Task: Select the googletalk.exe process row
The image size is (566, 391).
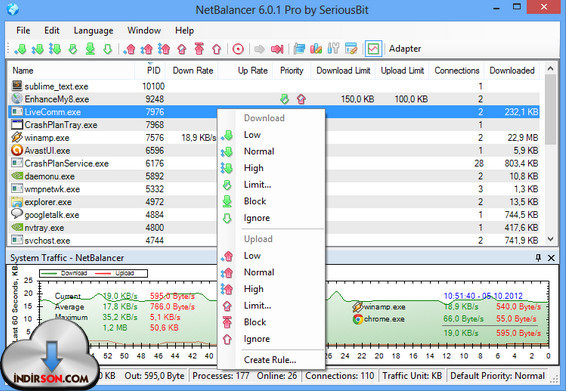Action: (x=113, y=215)
